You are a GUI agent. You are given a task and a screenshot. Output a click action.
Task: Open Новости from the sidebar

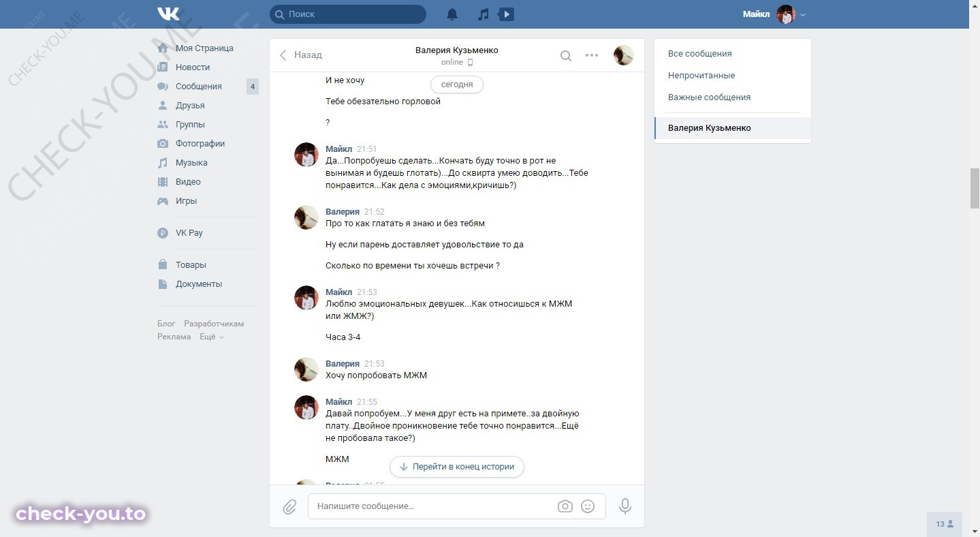pyautogui.click(x=193, y=67)
